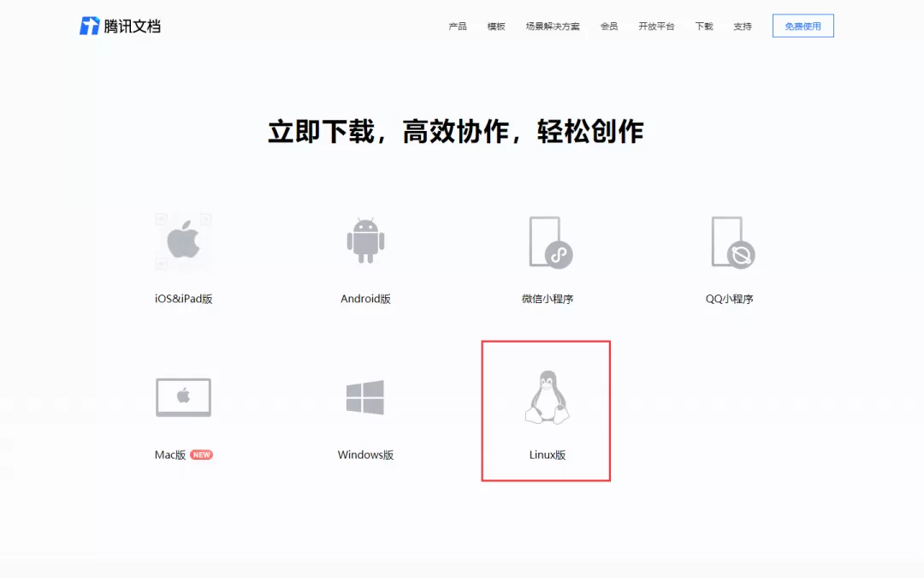Click the 免费使用 button

click(803, 26)
